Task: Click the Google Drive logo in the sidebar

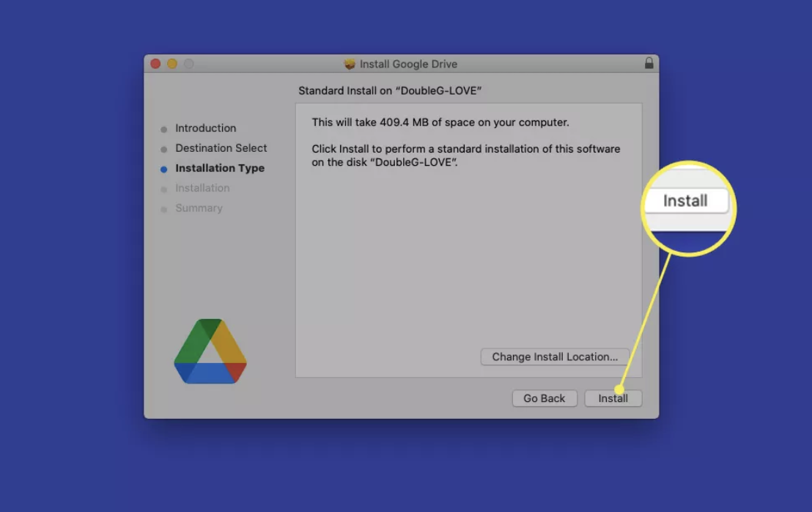Action: point(210,351)
